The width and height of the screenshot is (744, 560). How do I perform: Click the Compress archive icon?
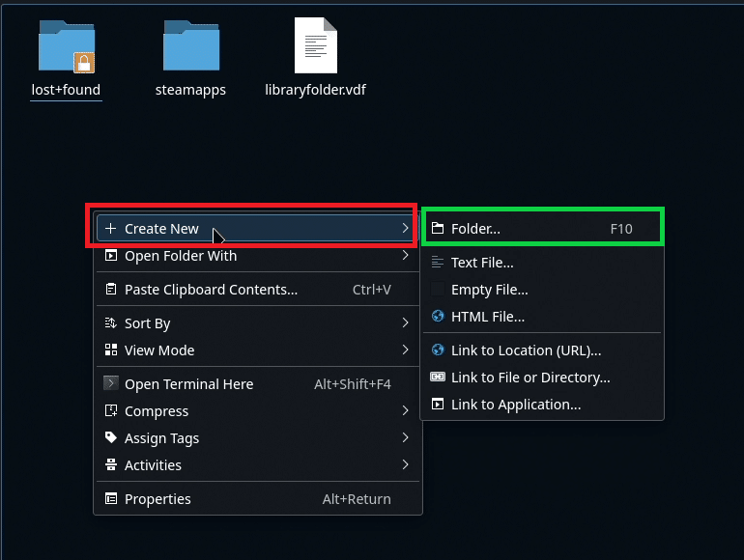[x=110, y=410]
